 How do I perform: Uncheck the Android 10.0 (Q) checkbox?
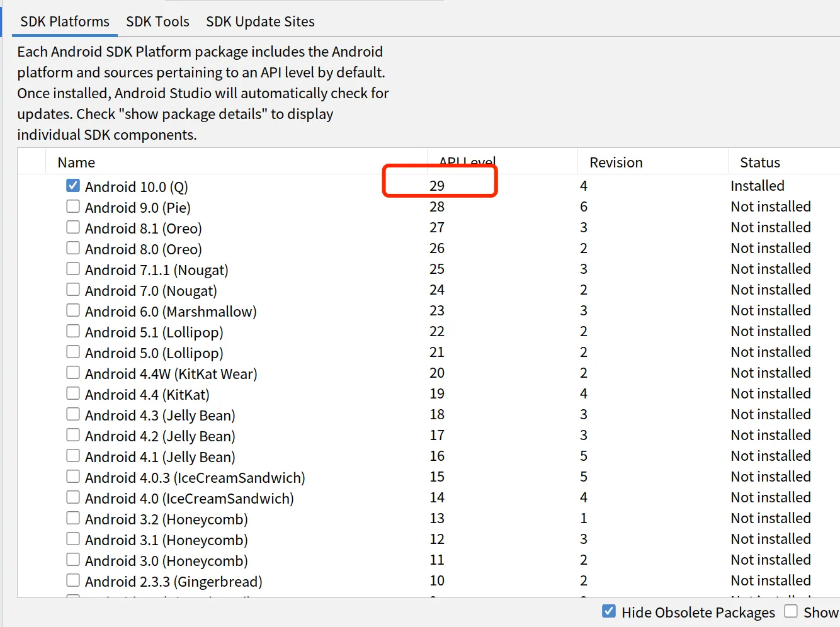[73, 186]
